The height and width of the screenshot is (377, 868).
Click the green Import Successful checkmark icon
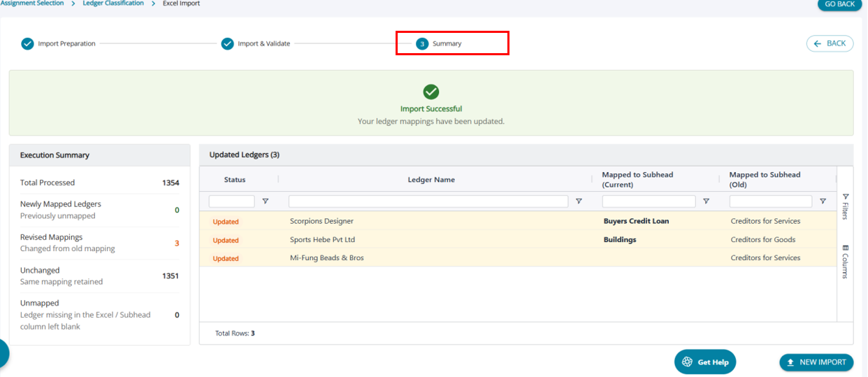431,92
